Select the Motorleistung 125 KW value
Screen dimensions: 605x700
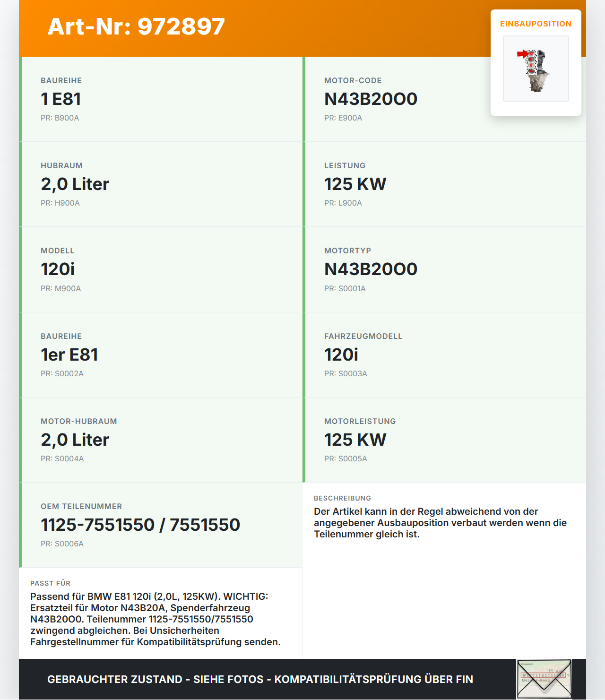click(x=355, y=440)
